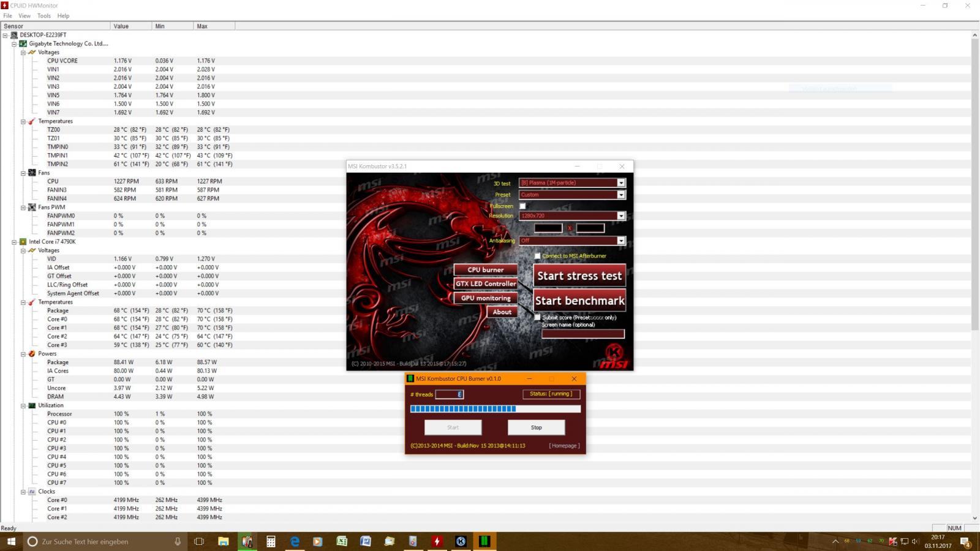Click the Max column header
The height and width of the screenshot is (551, 980).
[x=214, y=26]
